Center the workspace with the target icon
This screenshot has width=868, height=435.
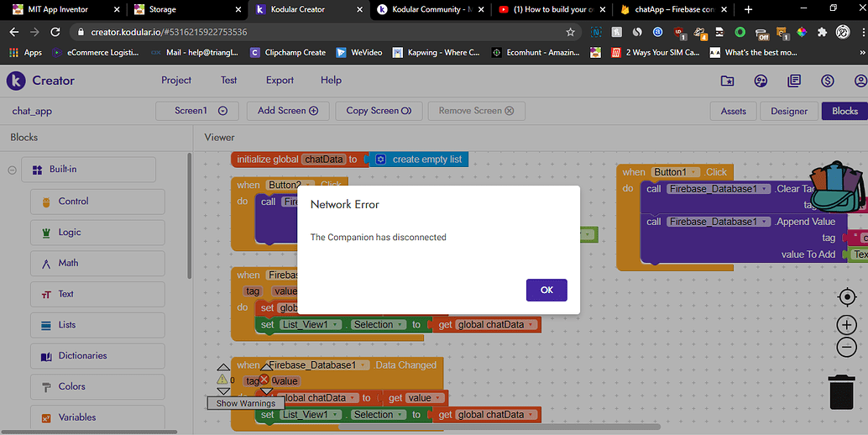847,297
